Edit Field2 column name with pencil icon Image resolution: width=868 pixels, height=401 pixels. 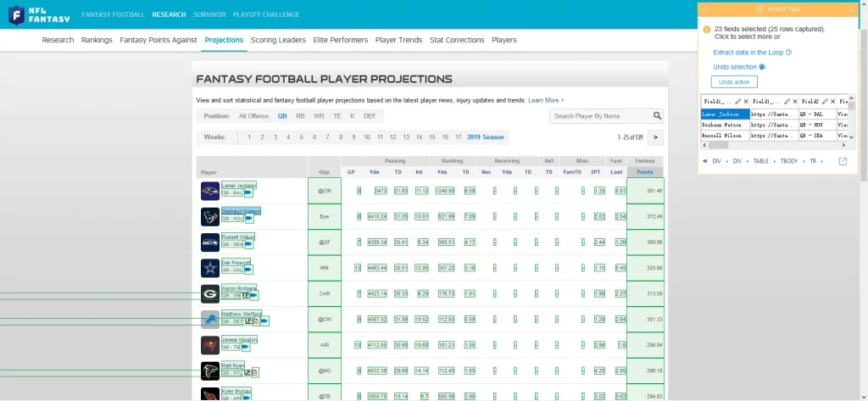coord(825,102)
